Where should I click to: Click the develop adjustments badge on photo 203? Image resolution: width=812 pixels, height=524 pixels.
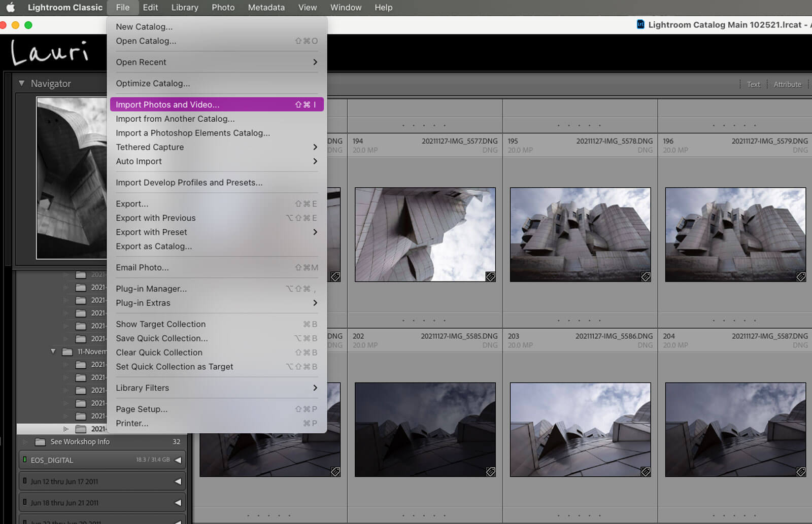(646, 472)
